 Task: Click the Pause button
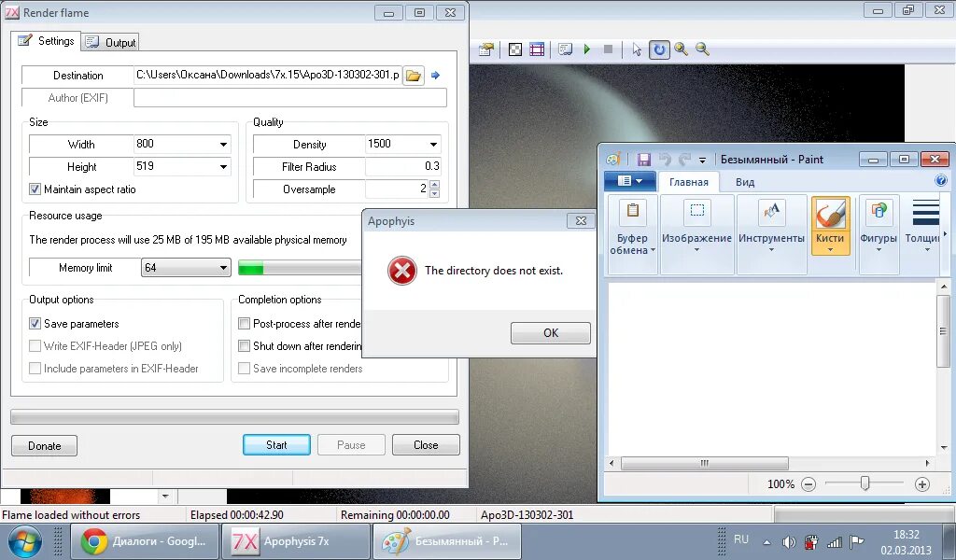pos(351,445)
